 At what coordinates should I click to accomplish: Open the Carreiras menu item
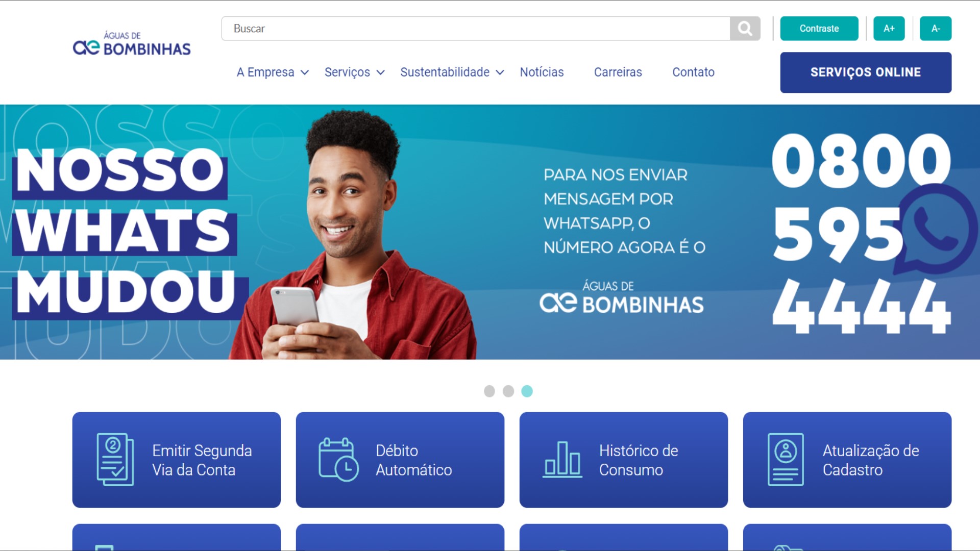[618, 72]
